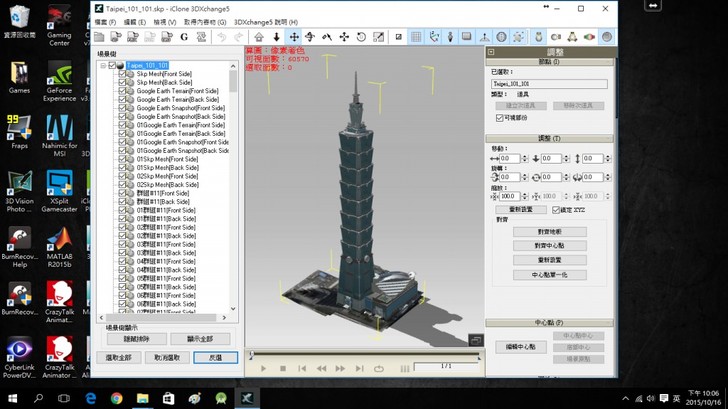Uncheck Skp Mesh[Front Side] node checkbox

122,74
